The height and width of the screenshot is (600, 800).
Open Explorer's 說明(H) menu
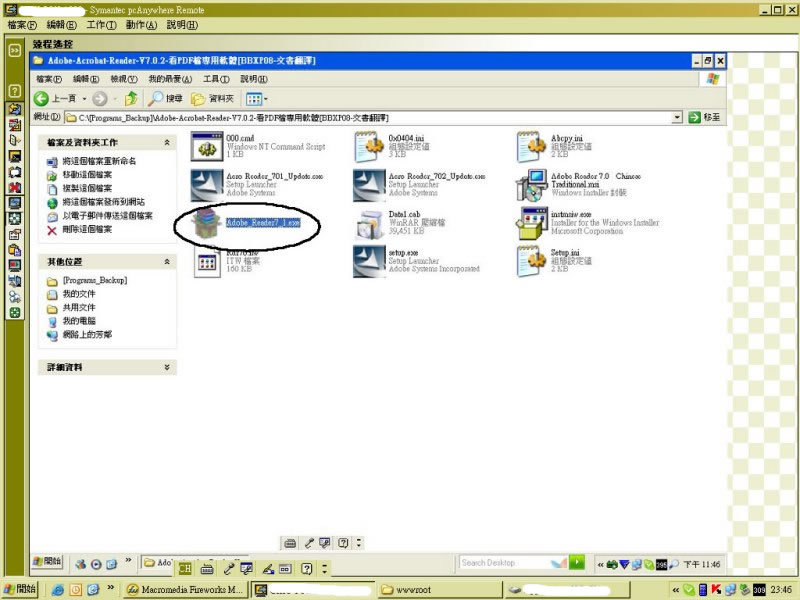[254, 79]
